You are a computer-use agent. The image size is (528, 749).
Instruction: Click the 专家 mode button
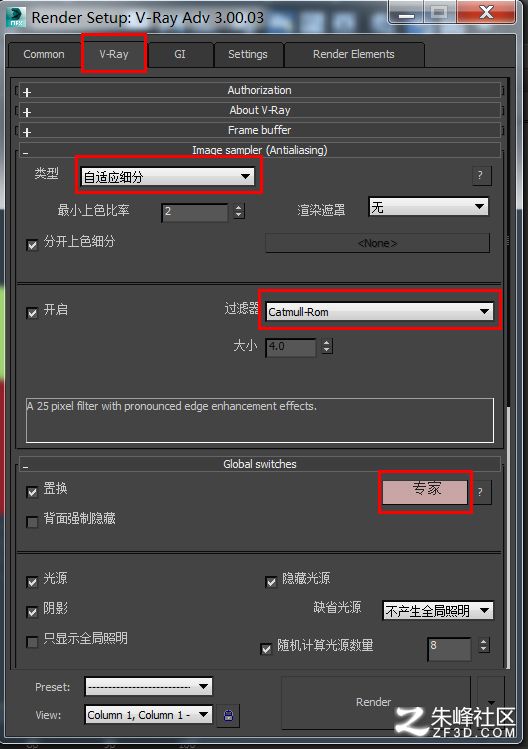[x=426, y=492]
